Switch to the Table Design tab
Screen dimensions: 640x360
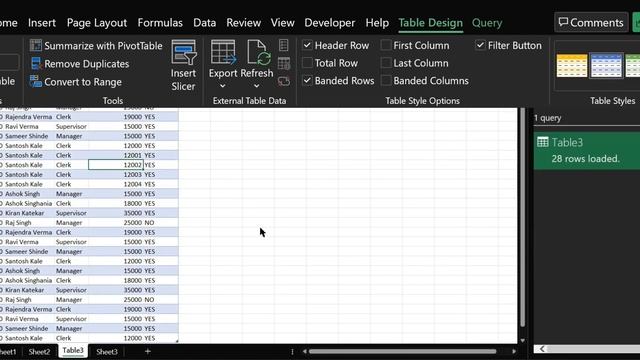click(x=431, y=23)
